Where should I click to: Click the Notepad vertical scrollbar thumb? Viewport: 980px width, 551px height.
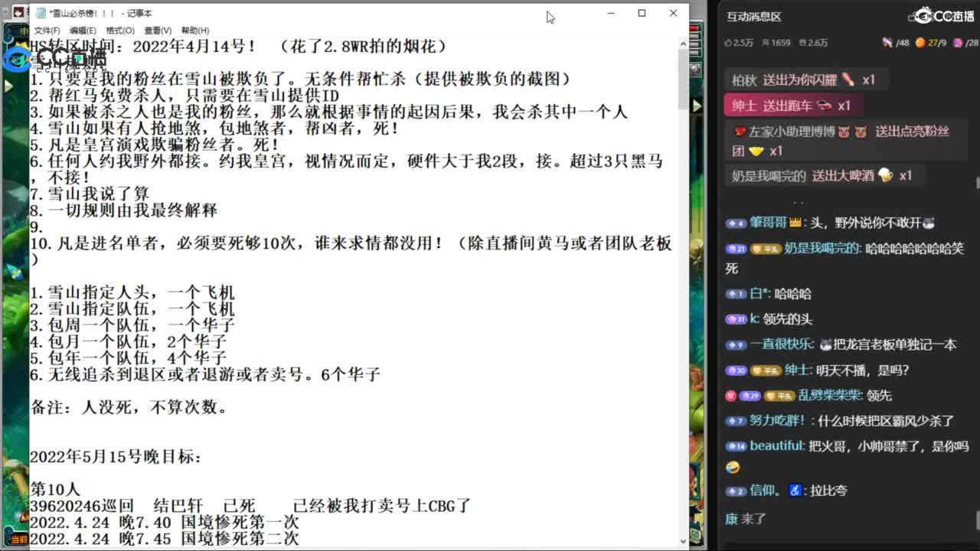(683, 80)
